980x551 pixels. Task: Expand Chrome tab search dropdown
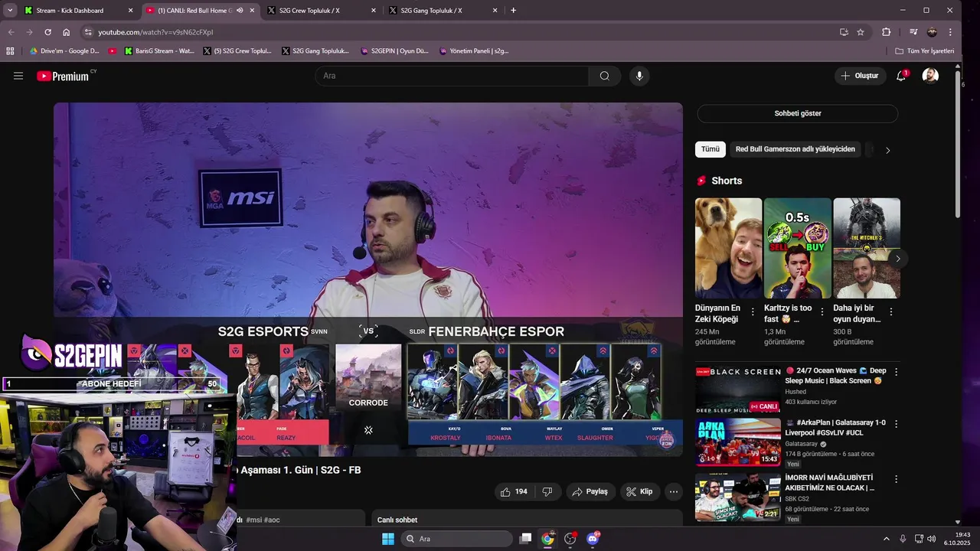pos(10,11)
